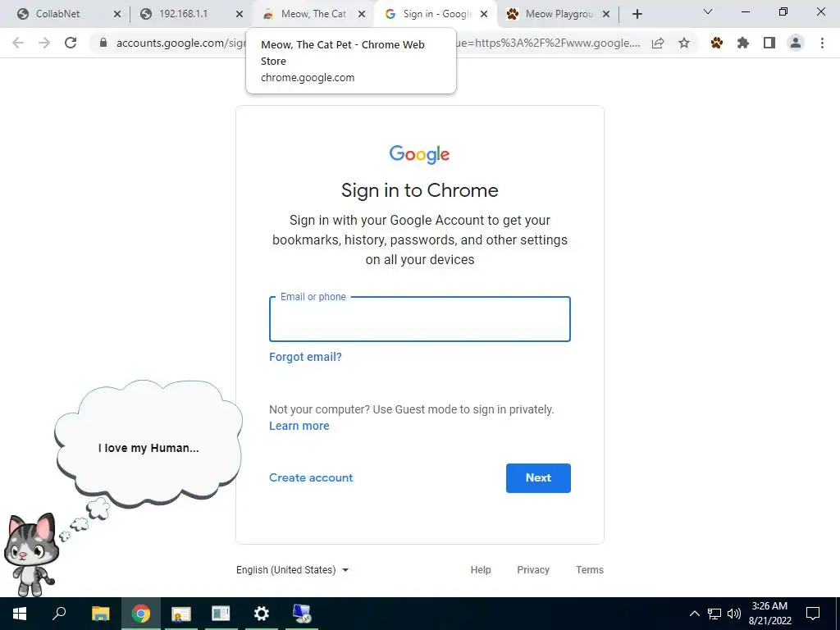
Task: Focus the Email or phone field
Action: point(420,319)
